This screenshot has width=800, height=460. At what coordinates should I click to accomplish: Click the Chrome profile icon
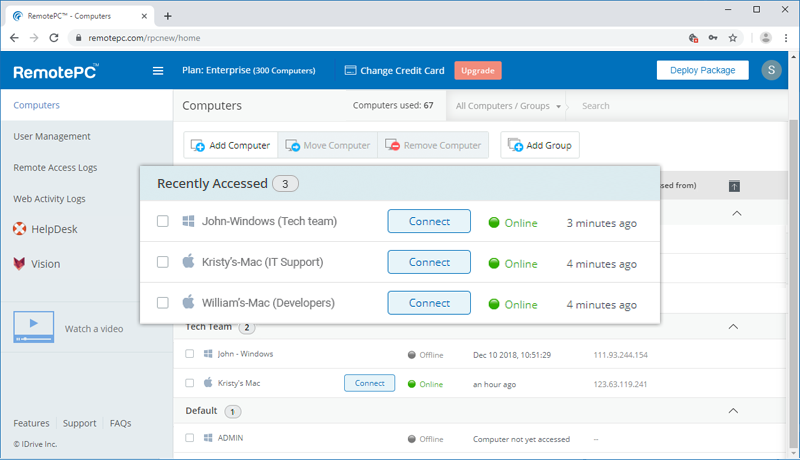coord(765,38)
